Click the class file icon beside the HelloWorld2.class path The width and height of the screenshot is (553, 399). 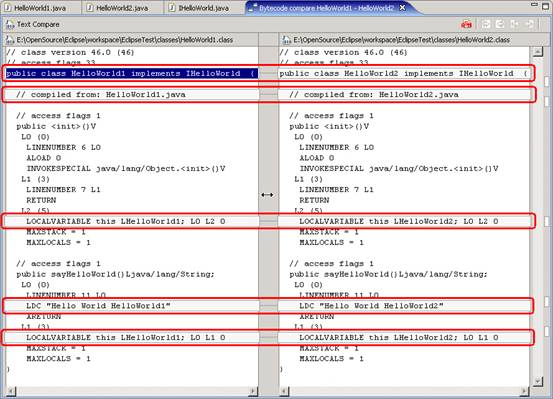(x=286, y=40)
